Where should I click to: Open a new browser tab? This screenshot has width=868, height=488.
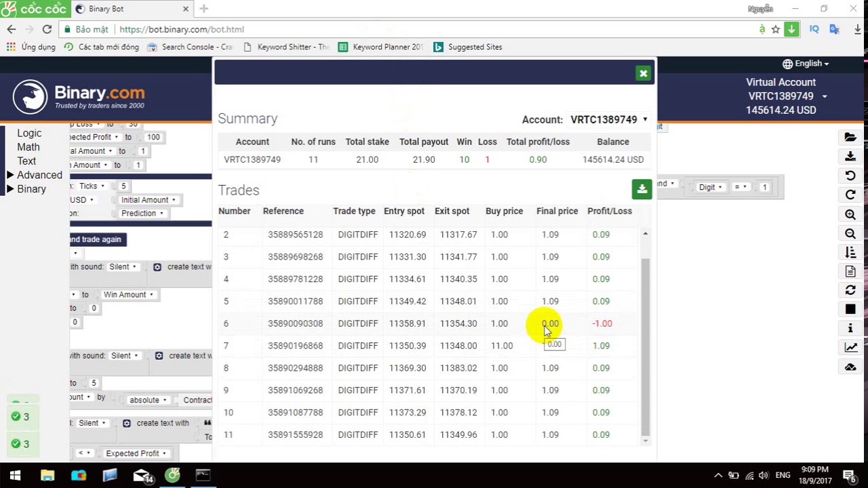pyautogui.click(x=203, y=9)
